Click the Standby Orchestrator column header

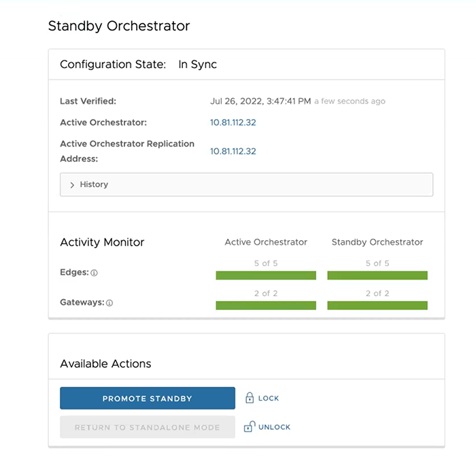(x=377, y=242)
